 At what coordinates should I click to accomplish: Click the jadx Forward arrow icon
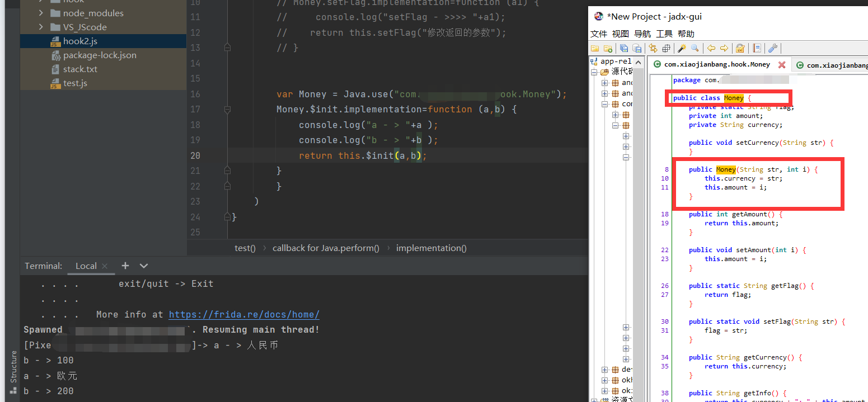(724, 48)
